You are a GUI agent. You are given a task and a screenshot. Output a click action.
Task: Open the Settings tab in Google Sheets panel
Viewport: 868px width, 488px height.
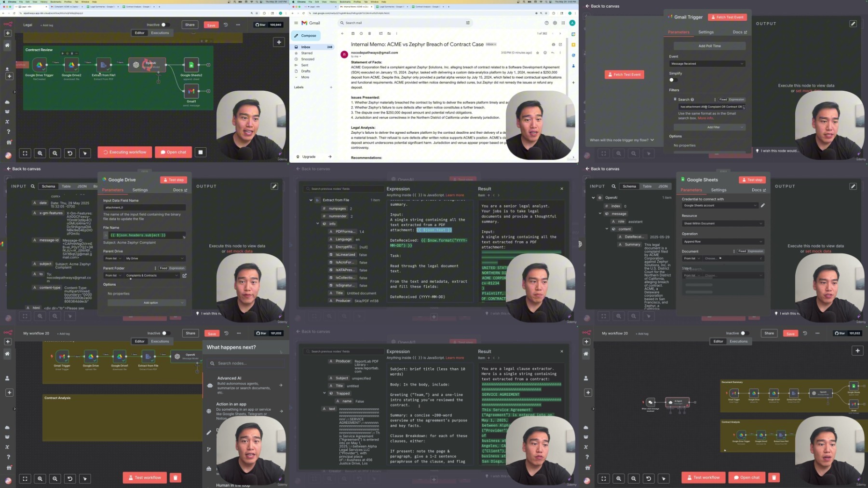(x=718, y=190)
